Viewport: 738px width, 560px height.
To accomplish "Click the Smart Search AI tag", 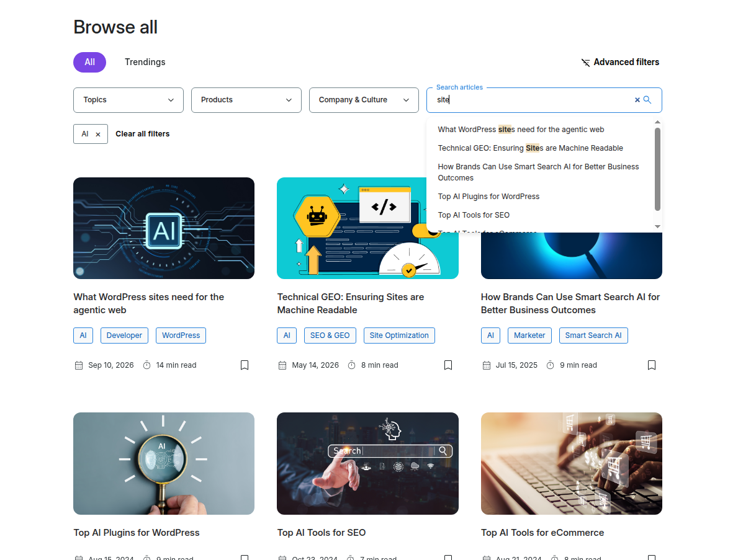I will [593, 336].
